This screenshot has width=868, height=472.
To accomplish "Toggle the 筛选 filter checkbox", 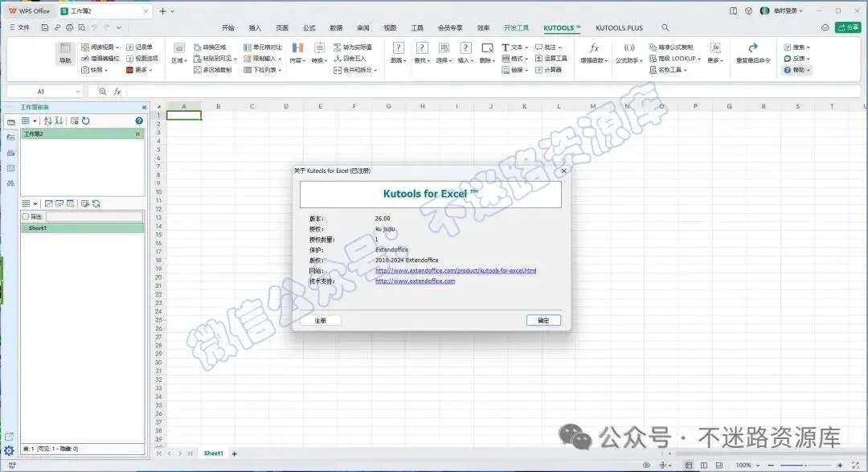I will tap(26, 216).
